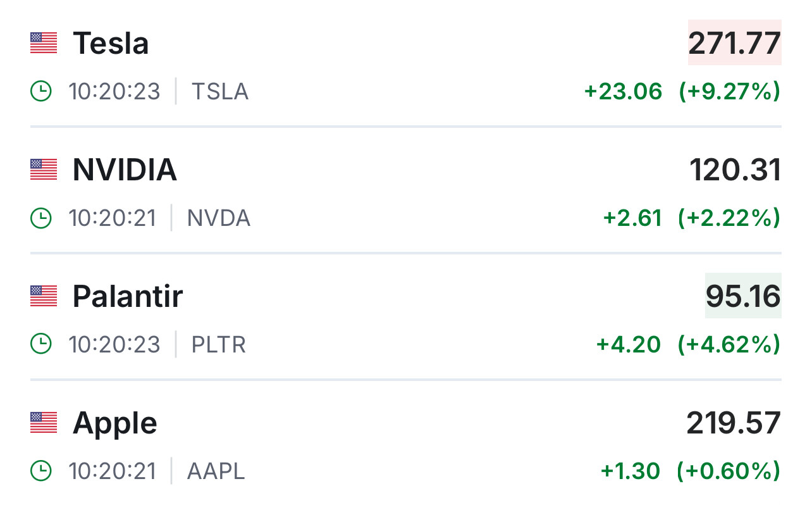Click the US flag icon beside Tesla

pos(44,43)
